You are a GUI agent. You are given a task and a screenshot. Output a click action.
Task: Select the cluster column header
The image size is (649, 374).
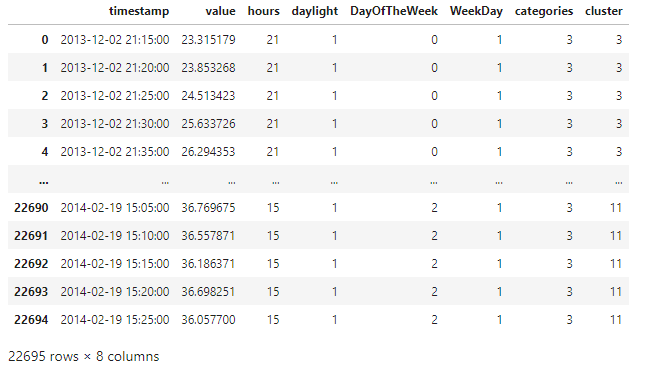coord(604,11)
